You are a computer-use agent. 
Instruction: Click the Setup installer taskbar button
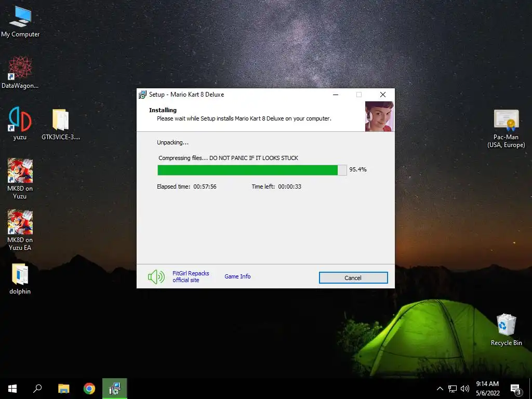pyautogui.click(x=115, y=389)
